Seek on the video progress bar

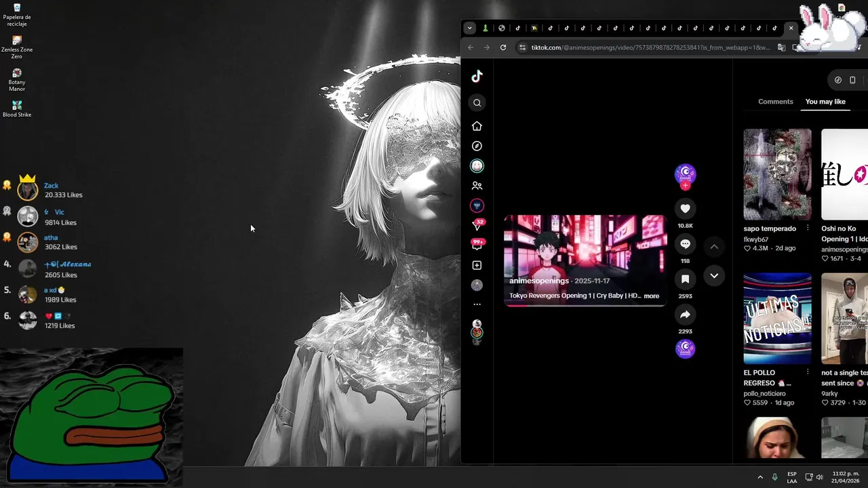(585, 305)
